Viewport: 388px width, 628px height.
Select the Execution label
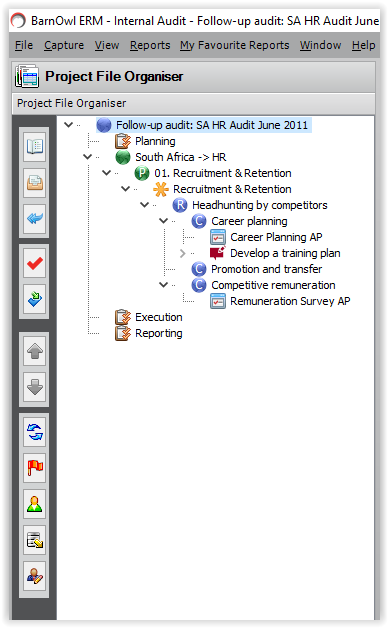point(159,317)
